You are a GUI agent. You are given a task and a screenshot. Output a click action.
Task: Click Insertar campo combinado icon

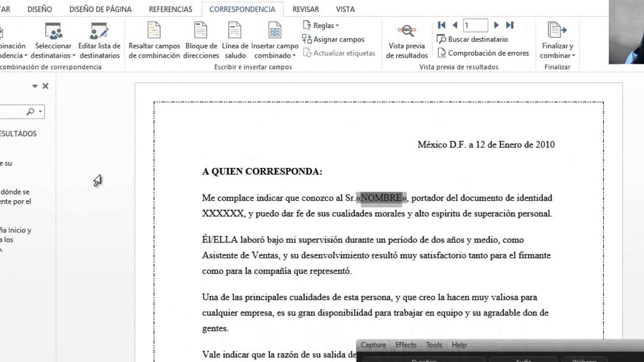275,31
